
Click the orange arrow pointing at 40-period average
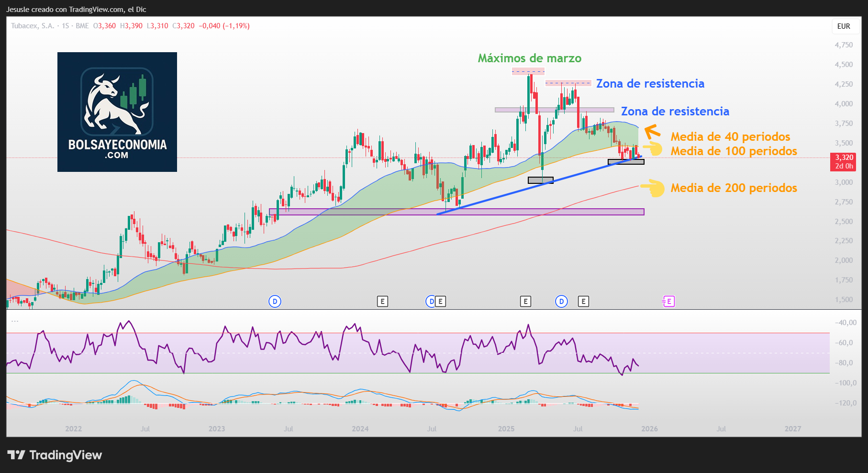(652, 131)
